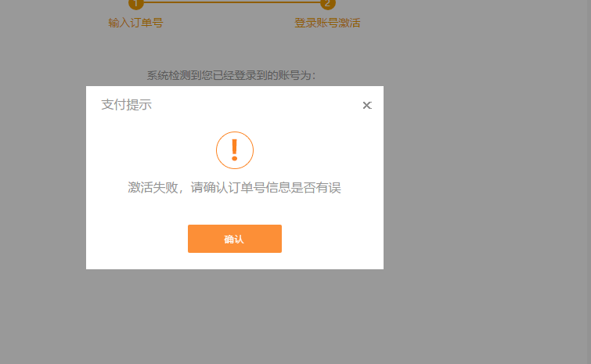This screenshot has width=591, height=364.
Task: Click the progress line between steps
Action: [232, 2]
